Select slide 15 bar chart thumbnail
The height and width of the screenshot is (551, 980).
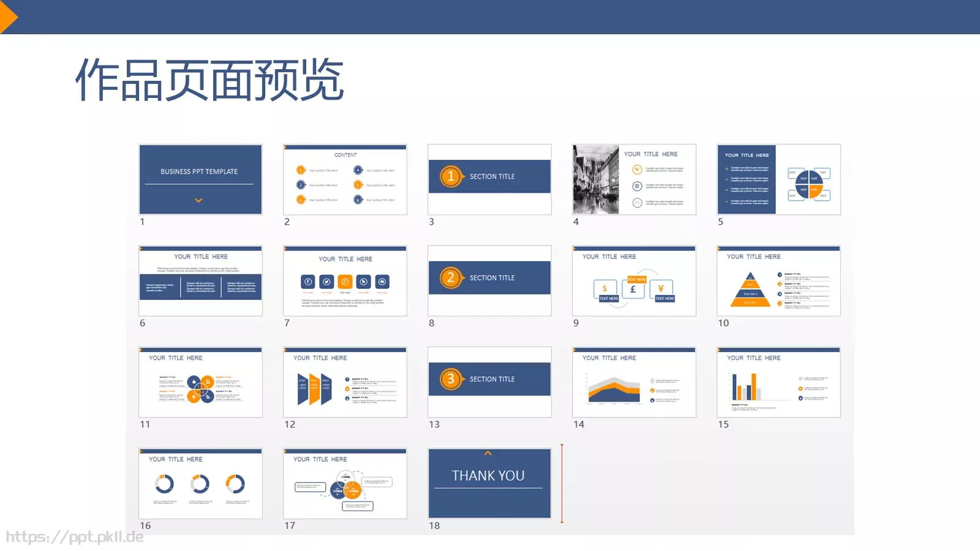tap(778, 383)
